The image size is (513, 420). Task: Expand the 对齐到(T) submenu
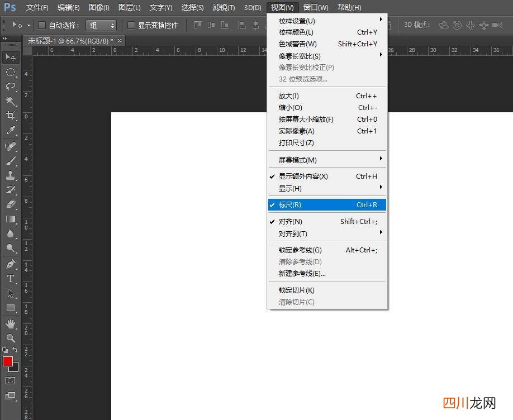click(x=327, y=233)
